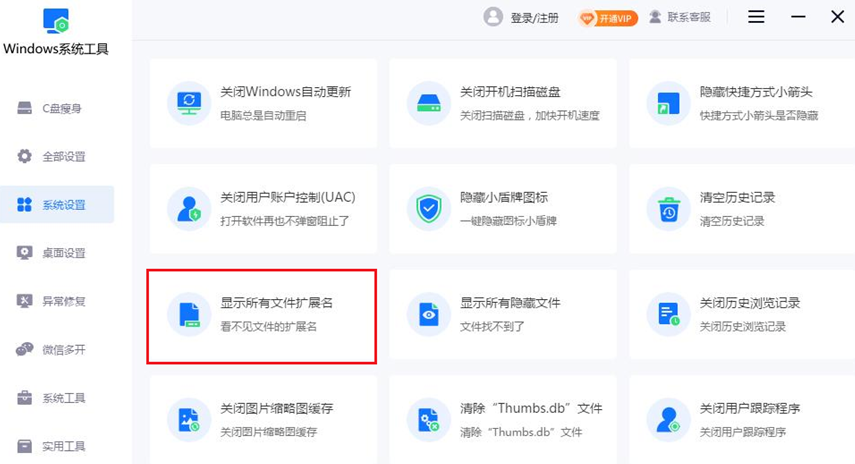Click the user avatar icon
Viewport: 855px width, 464px height.
click(493, 17)
